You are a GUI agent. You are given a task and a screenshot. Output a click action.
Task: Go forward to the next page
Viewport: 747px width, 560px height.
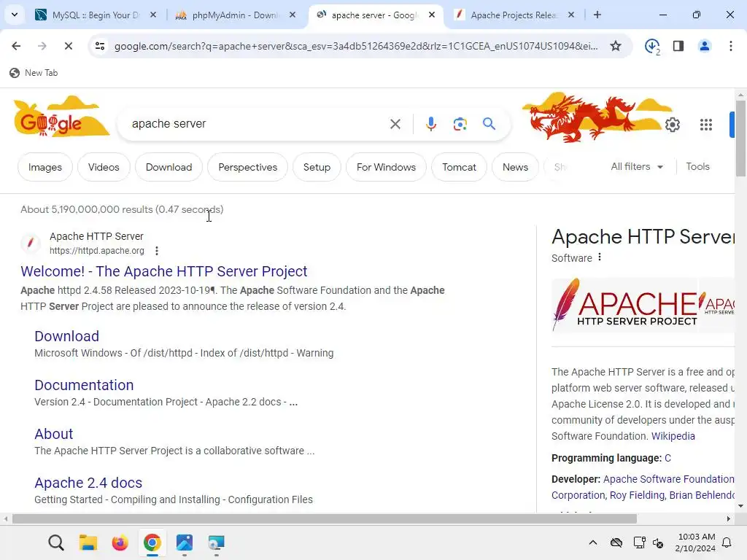coord(42,46)
